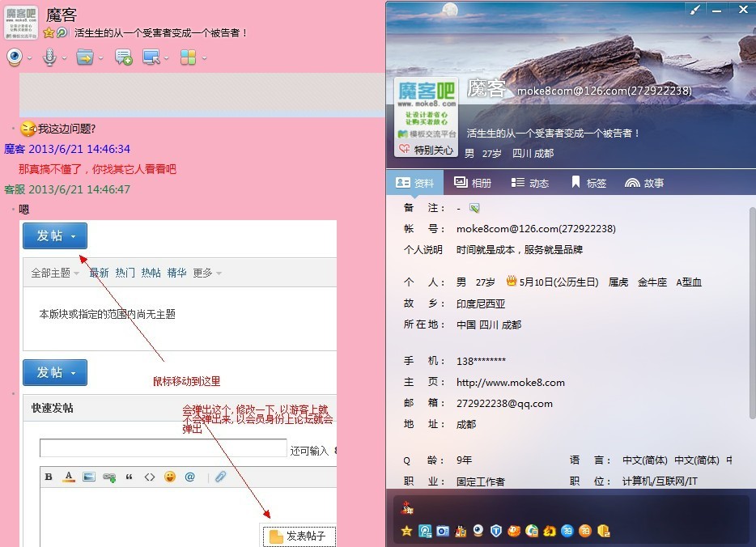The width and height of the screenshot is (756, 547).
Task: Click the profile panel vertical scrollbar
Action: 753,312
